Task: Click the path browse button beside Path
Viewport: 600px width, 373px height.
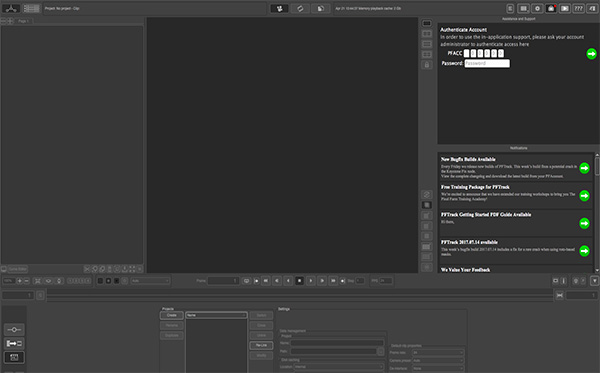Action: (x=380, y=351)
